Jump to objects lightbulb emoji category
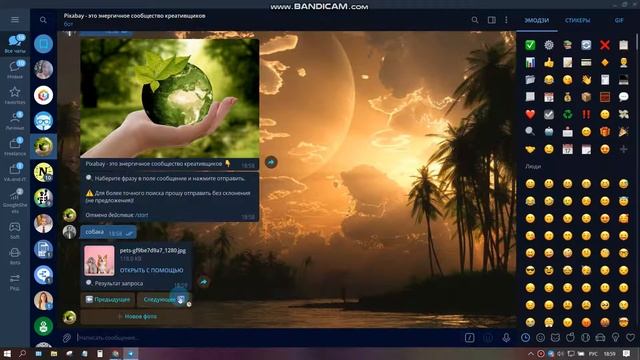Viewport: 640px width, 360px height. point(616,338)
